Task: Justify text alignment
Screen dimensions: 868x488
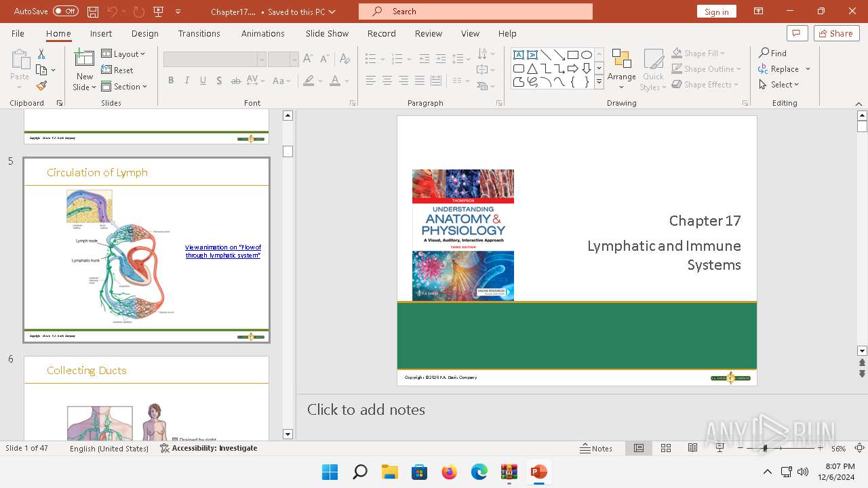Action: click(419, 81)
